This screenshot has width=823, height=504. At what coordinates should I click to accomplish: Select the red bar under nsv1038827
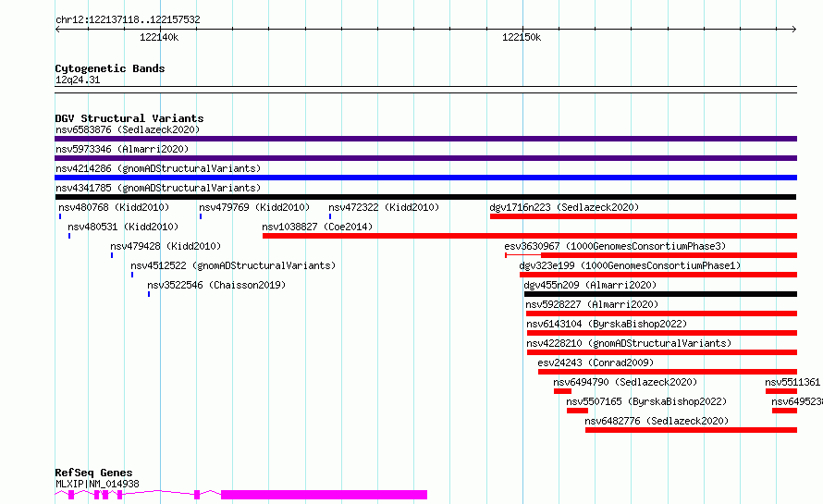point(530,236)
